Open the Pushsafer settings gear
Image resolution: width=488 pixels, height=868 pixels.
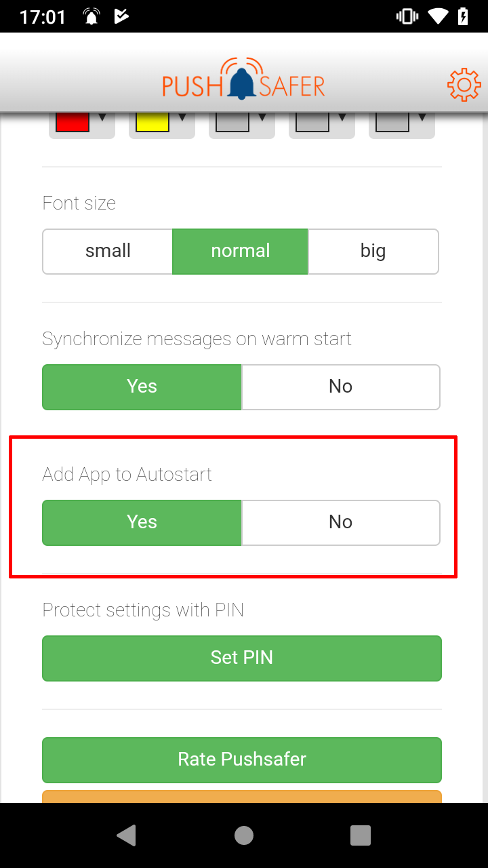point(464,84)
